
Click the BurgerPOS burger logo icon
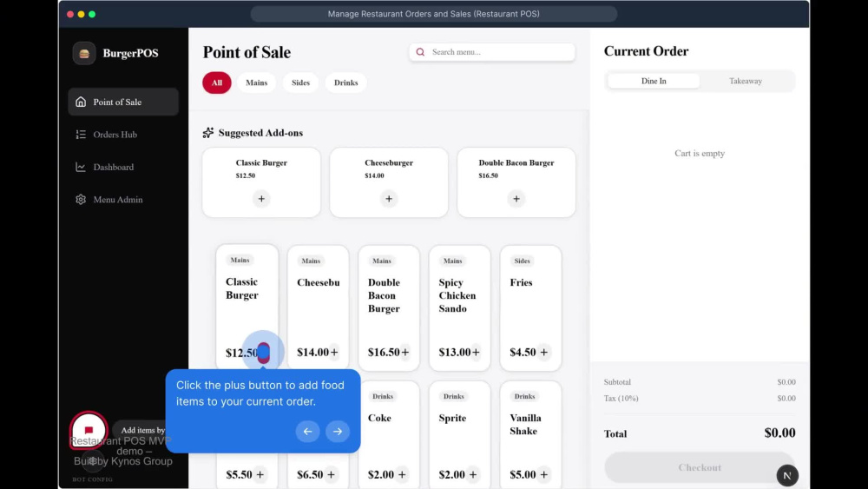coord(84,53)
